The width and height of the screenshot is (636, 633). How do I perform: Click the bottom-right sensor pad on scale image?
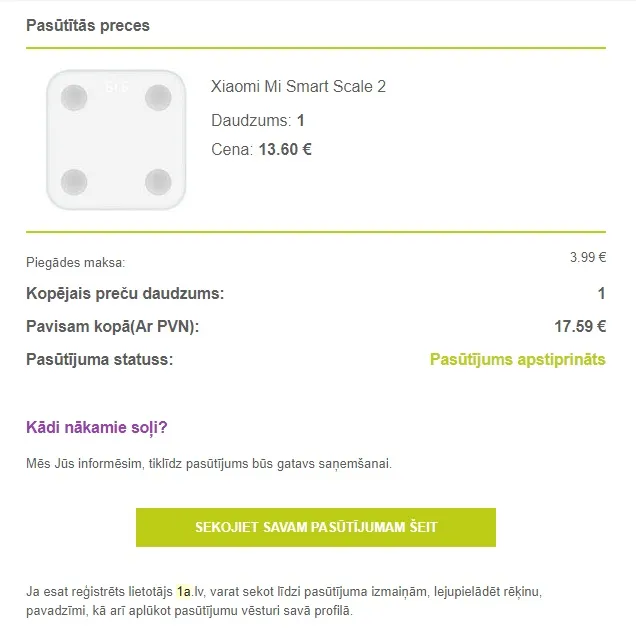(158, 182)
